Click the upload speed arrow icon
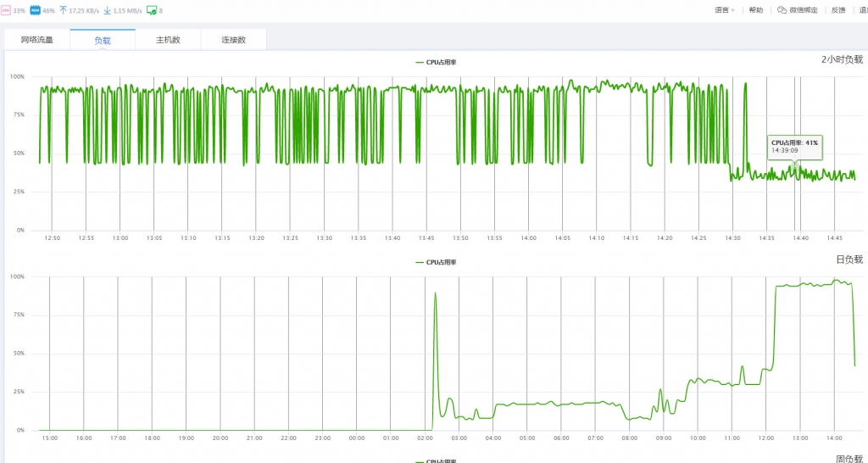This screenshot has width=868, height=463. click(64, 10)
